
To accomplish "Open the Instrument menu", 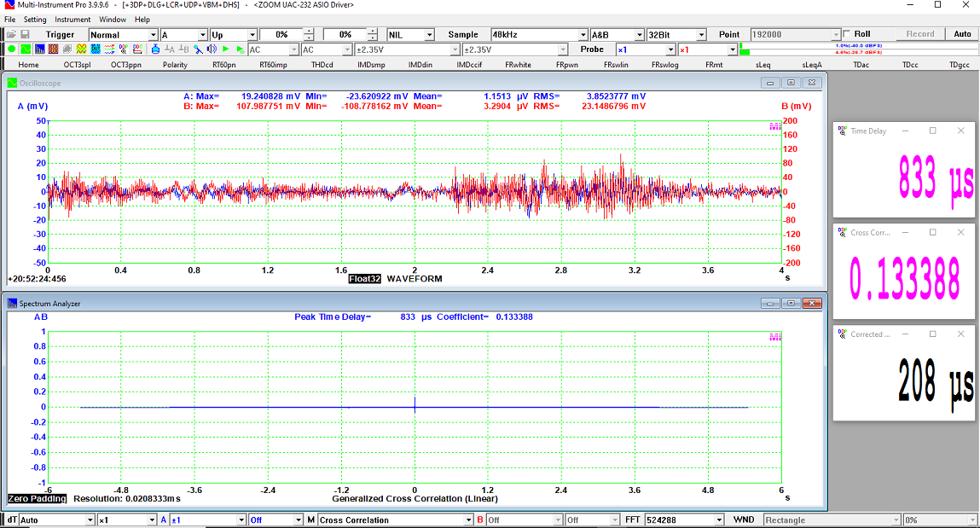I will pyautogui.click(x=72, y=20).
